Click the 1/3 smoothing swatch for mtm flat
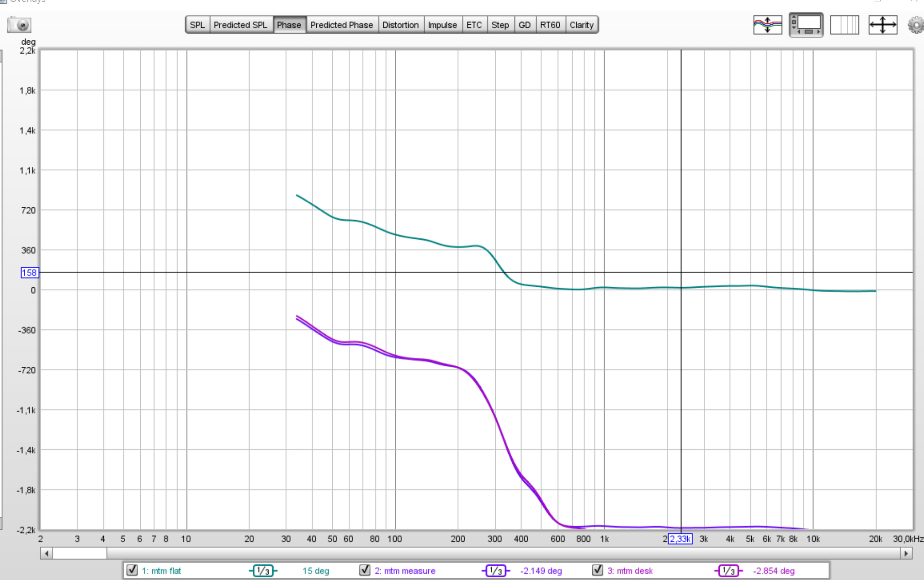This screenshot has height=580, width=924. 263,570
